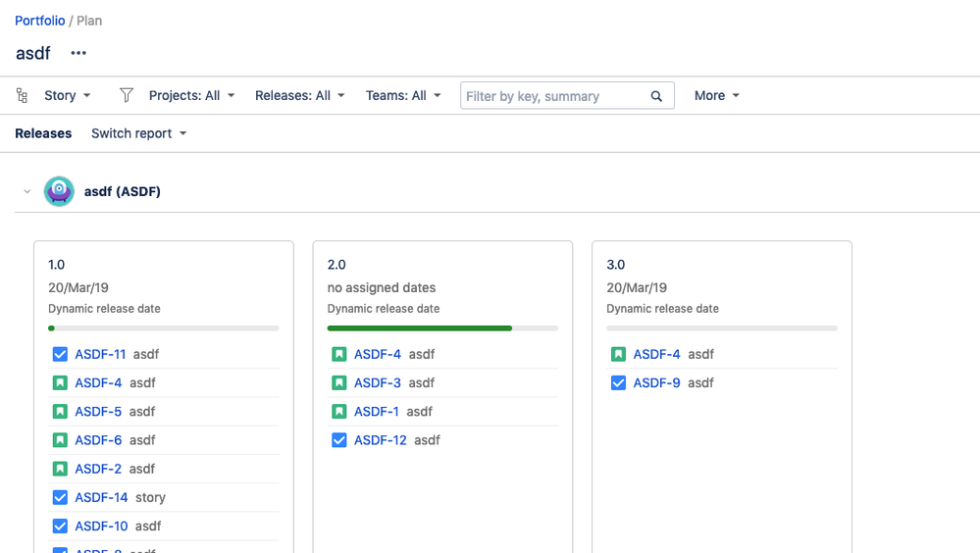Click the story icon beside ASDF-6

(60, 440)
